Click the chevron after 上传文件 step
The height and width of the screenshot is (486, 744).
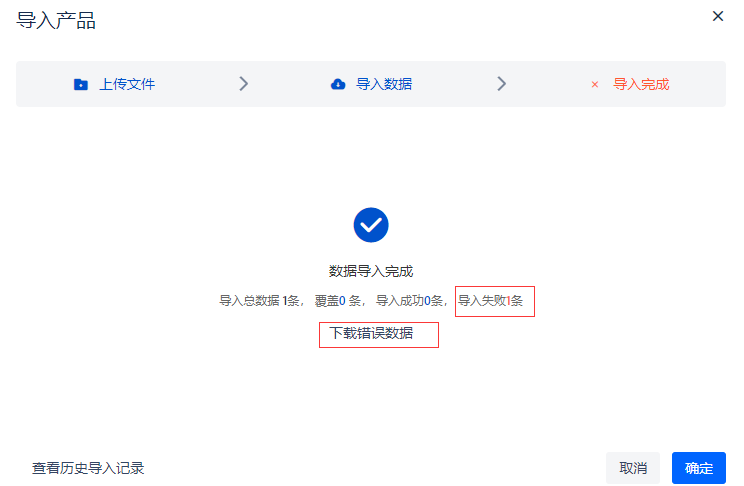point(243,84)
